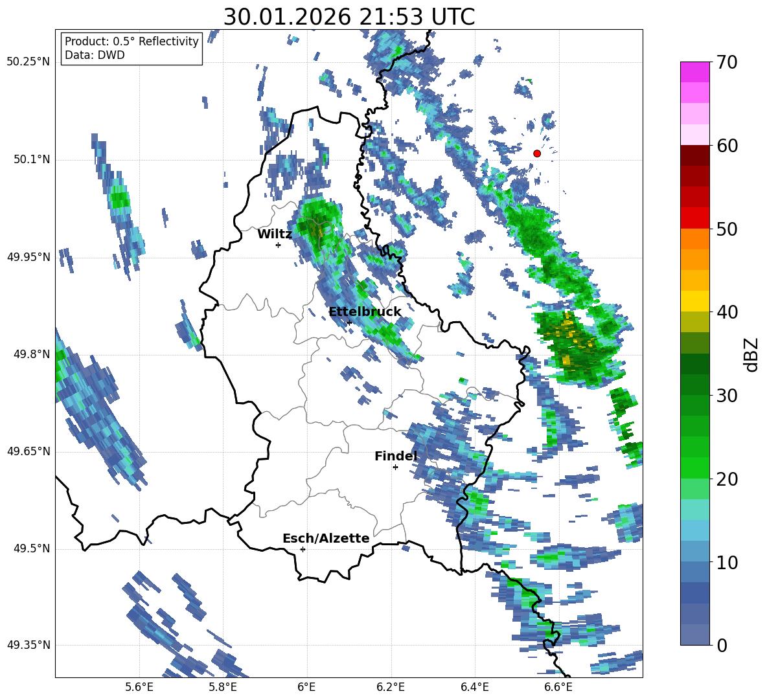Click the 5.6°E longitude label
The height and width of the screenshot is (700, 767).
click(x=139, y=688)
